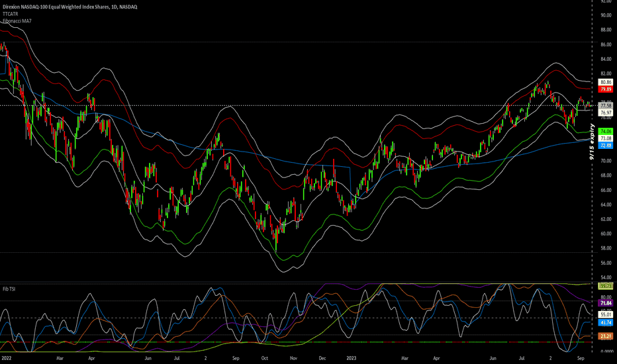Image resolution: width=617 pixels, height=364 pixels.
Task: Click the 54.00 price axis tick
Action: pos(606,277)
